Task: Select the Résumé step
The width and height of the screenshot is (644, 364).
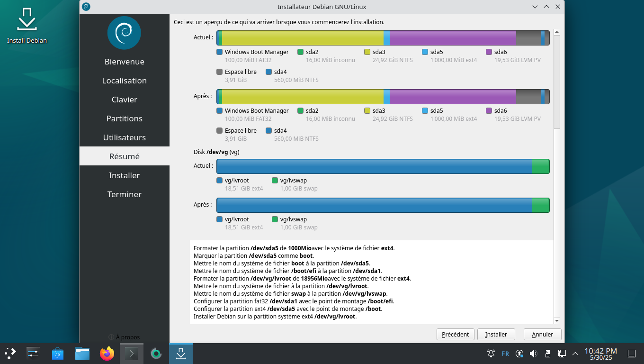Action: click(x=125, y=156)
